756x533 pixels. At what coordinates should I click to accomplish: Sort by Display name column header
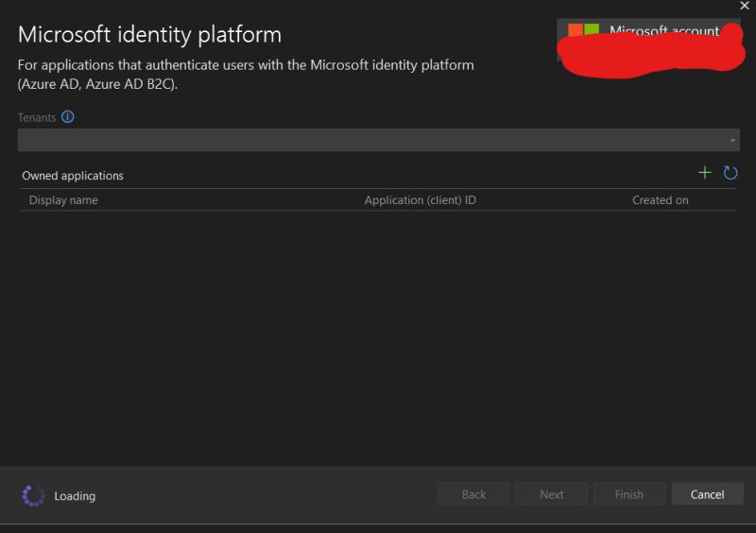[63, 200]
